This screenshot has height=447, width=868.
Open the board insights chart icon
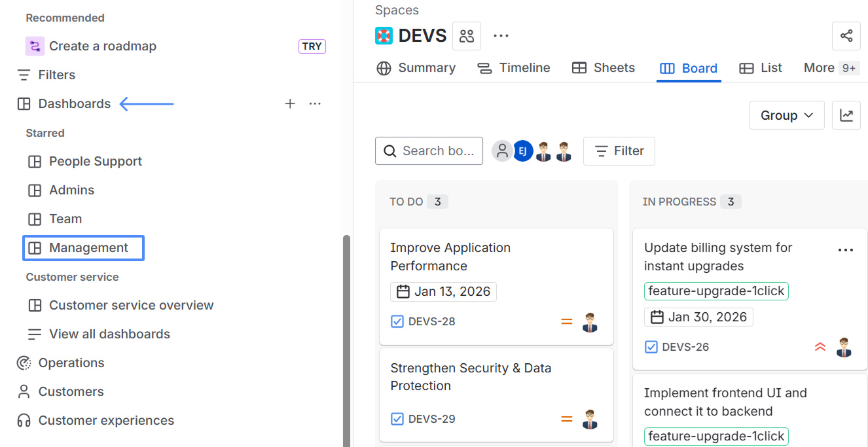pos(846,115)
